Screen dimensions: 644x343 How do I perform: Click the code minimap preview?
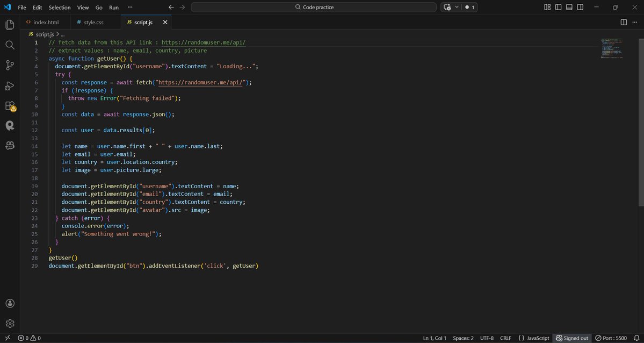[x=612, y=48]
